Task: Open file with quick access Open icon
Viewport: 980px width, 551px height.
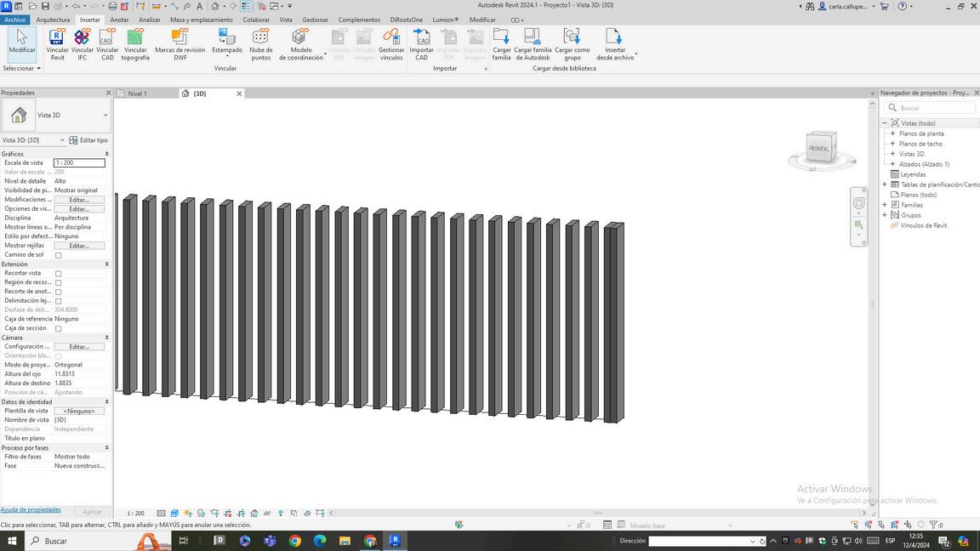Action: (x=31, y=6)
